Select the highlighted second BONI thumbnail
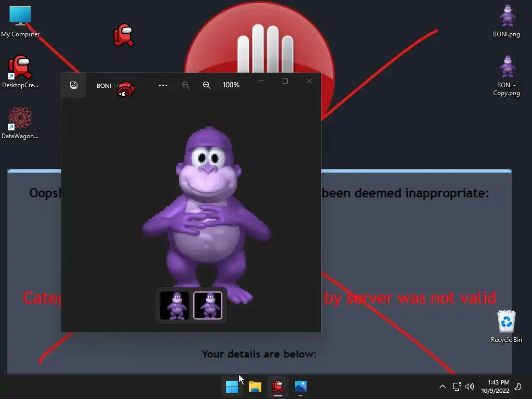 pos(208,305)
